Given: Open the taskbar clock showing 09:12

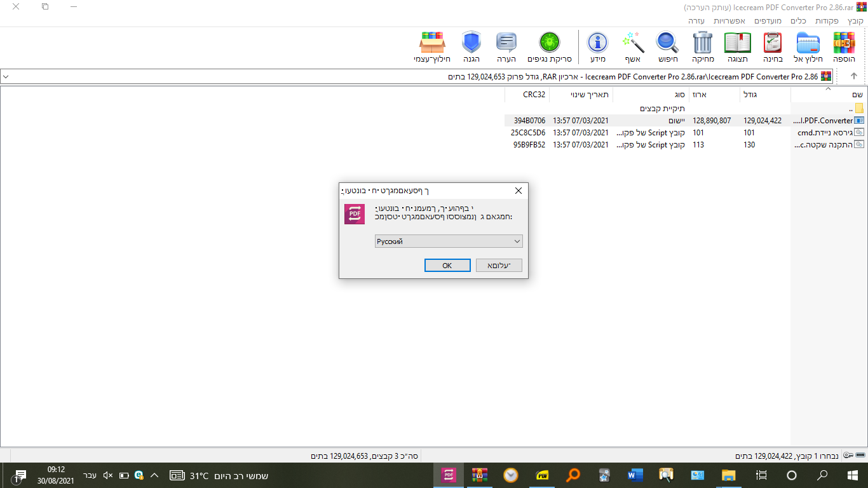Looking at the screenshot, I should [56, 475].
